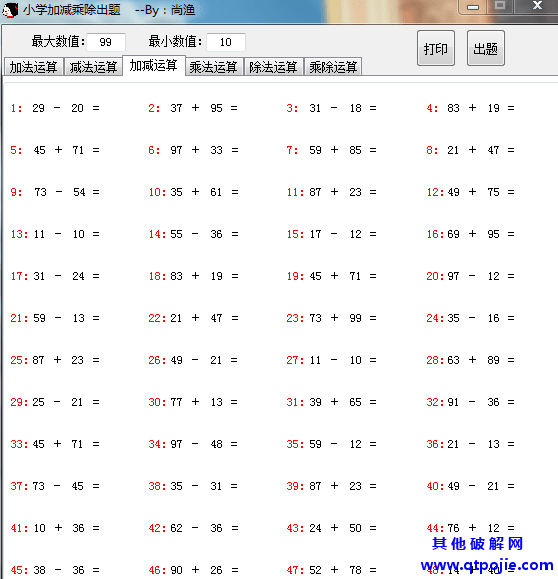The height and width of the screenshot is (579, 558).
Task: Open the 减法运算 tab
Action: pos(93,67)
